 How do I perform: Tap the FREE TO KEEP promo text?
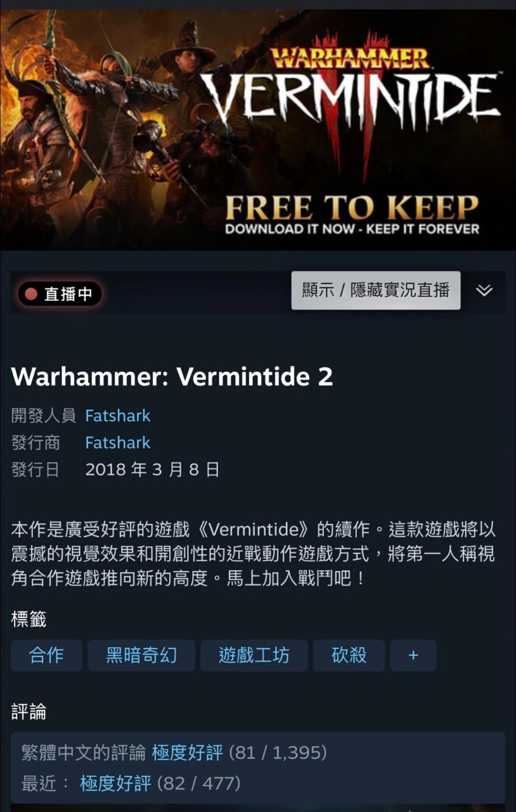(352, 207)
